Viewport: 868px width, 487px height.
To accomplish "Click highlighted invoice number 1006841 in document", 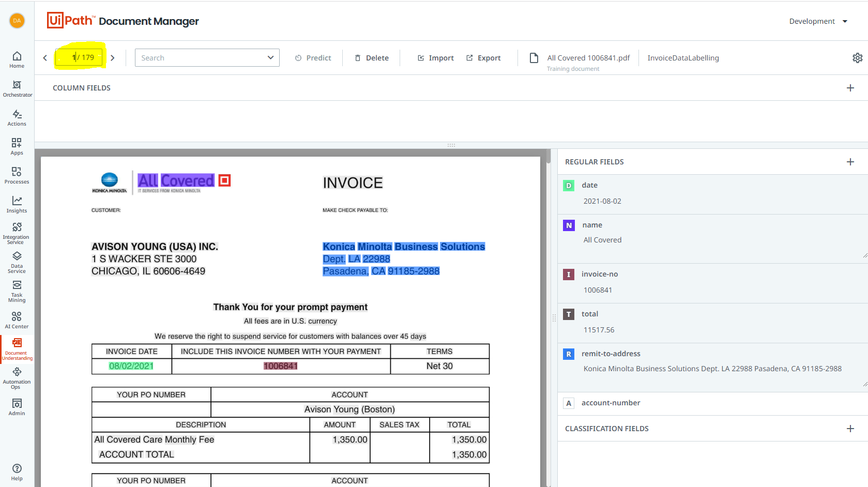I will pyautogui.click(x=281, y=366).
